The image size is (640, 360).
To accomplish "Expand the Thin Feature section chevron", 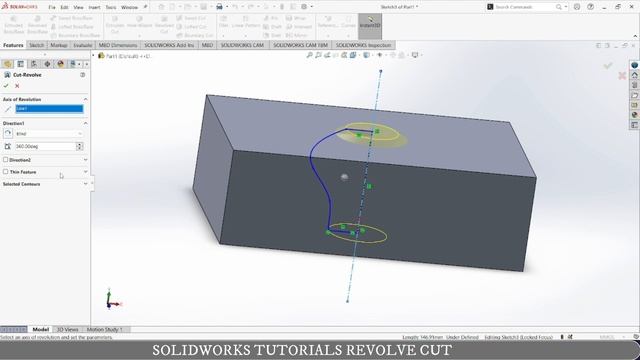I will tap(85, 172).
